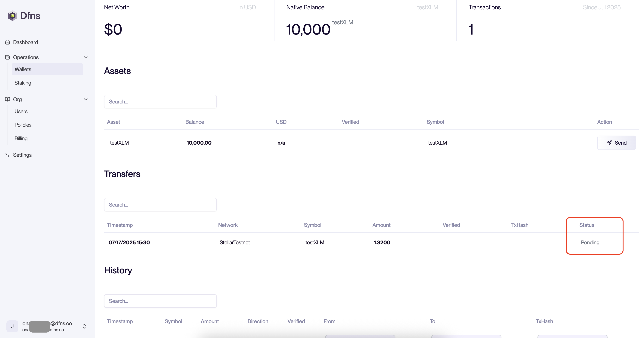Navigate to Policies
The height and width of the screenshot is (338, 644).
[x=23, y=125]
